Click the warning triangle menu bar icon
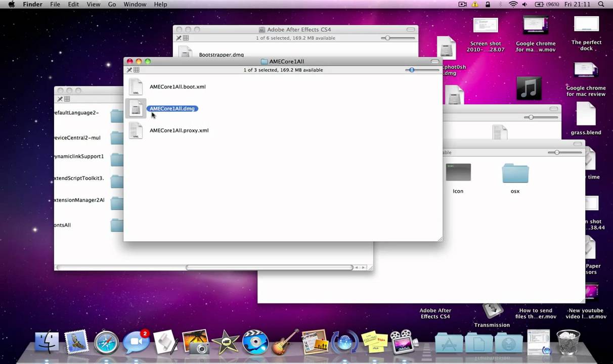Image resolution: width=613 pixels, height=364 pixels. coord(475,4)
